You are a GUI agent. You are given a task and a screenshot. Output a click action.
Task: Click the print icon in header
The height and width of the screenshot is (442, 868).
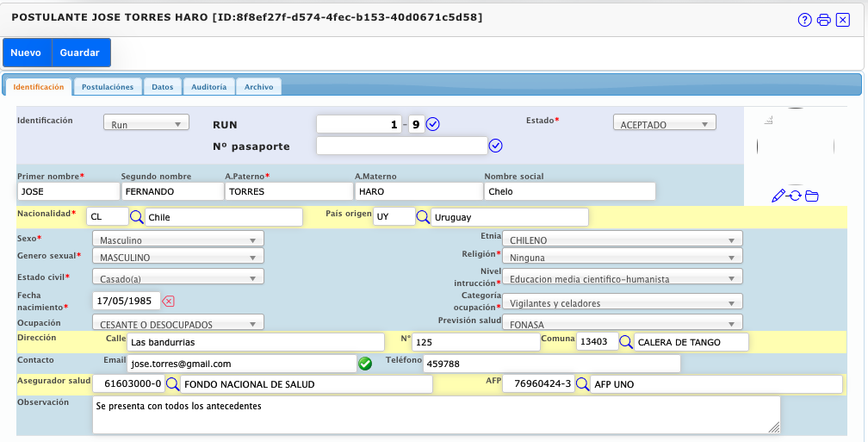824,20
